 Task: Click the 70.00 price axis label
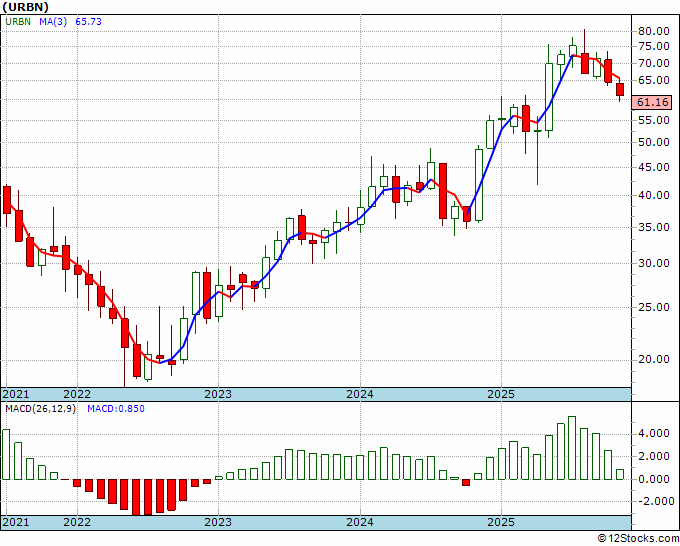654,63
